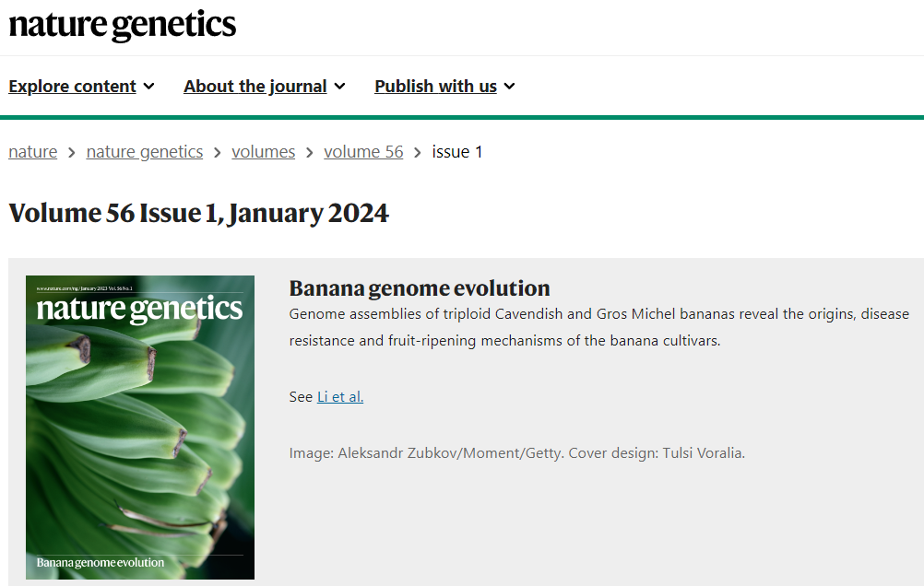Click the breadcrumb arrow before issue 1

pyautogui.click(x=418, y=153)
